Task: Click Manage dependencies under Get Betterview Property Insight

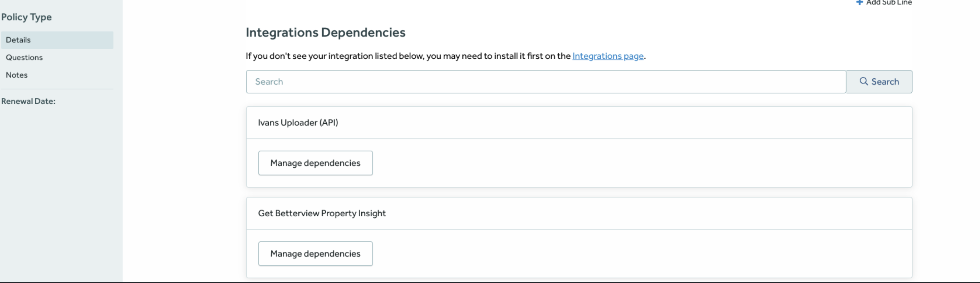Action: pos(315,254)
